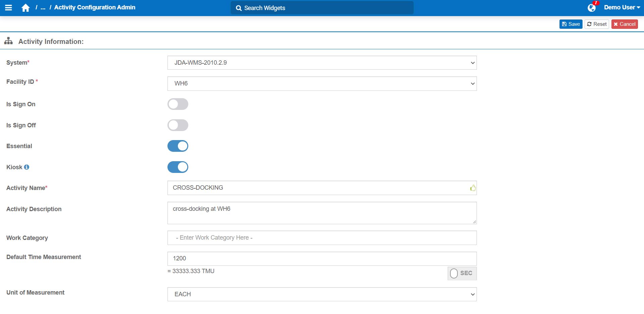Switch the SEC time unit toggle

coord(462,273)
